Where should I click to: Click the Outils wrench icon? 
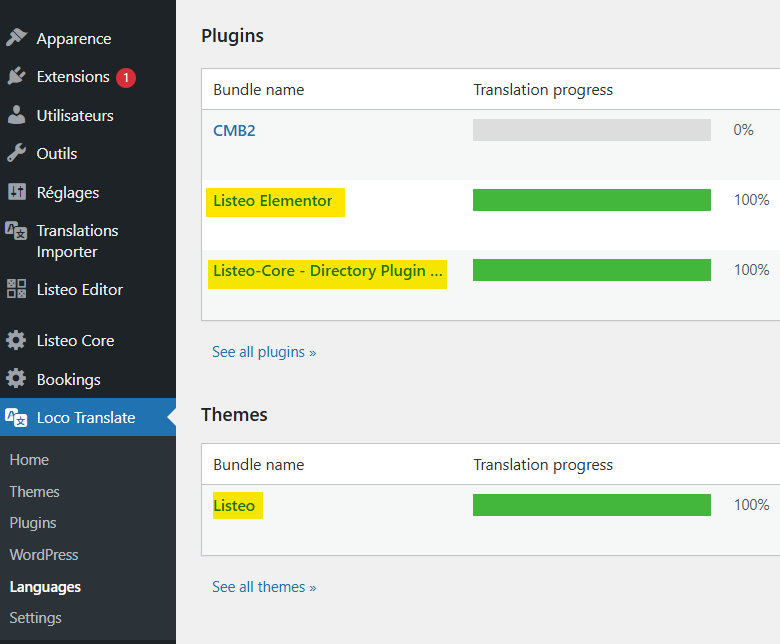(x=16, y=153)
